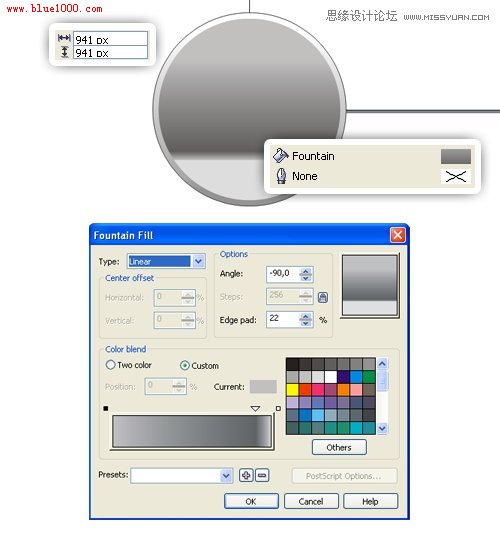Click the Fountain label text

(313, 156)
